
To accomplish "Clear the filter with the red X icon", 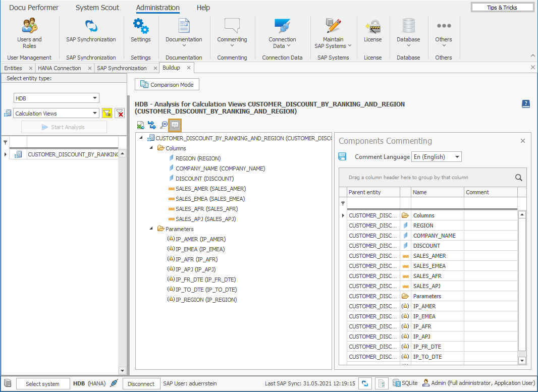I will pos(120,113).
